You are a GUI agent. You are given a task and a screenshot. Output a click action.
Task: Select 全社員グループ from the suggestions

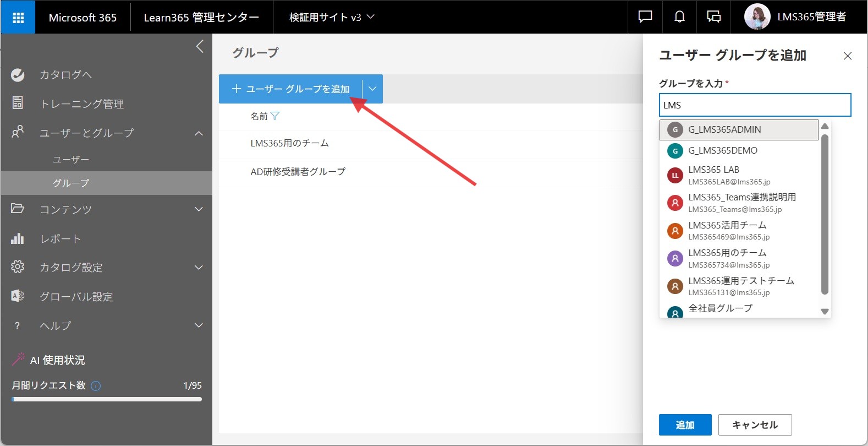point(739,310)
